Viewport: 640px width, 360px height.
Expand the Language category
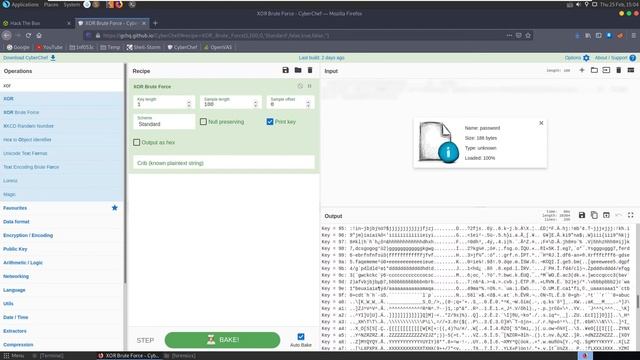tap(61, 290)
